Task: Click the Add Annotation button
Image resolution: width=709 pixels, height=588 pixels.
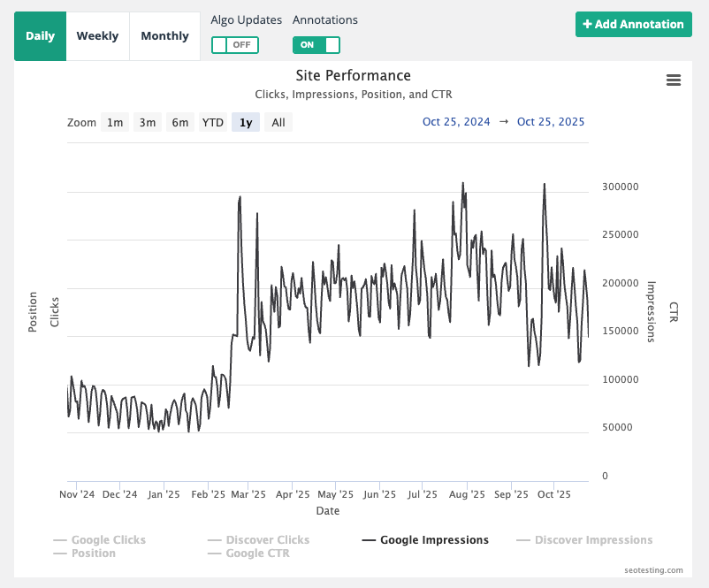Action: [x=633, y=24]
